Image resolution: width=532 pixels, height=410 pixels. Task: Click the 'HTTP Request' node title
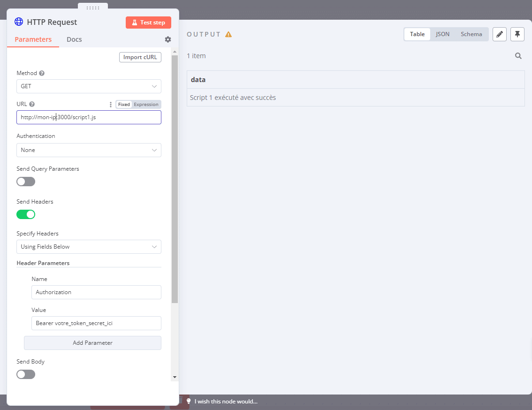click(52, 22)
